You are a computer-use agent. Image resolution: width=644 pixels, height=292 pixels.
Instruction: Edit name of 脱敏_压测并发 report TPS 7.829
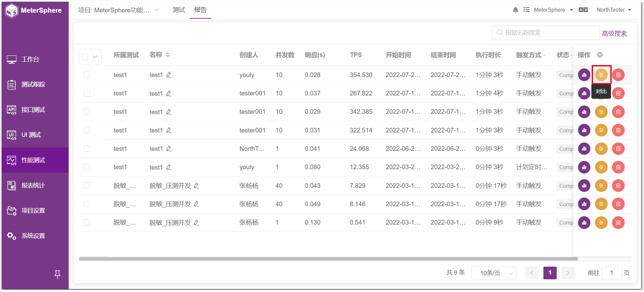pos(197,186)
